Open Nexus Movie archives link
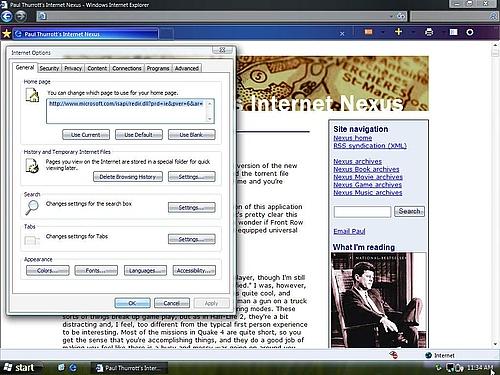This screenshot has width=500, height=375. (368, 177)
